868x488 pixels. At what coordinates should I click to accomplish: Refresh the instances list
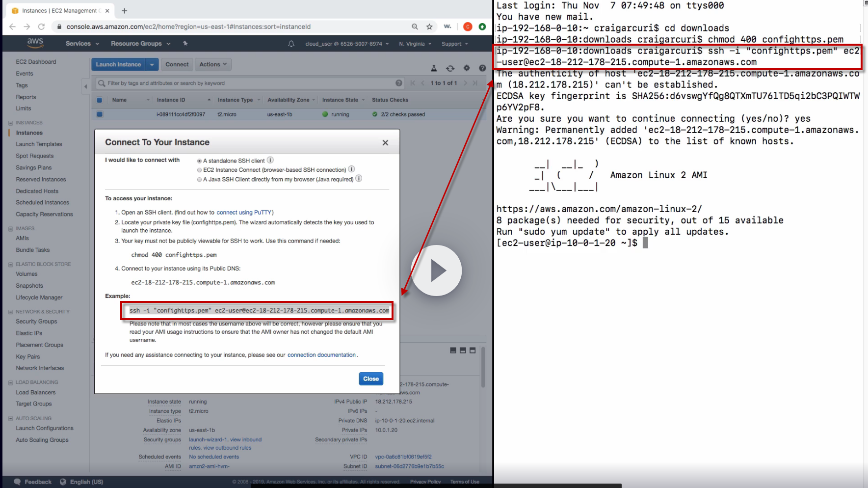point(450,68)
